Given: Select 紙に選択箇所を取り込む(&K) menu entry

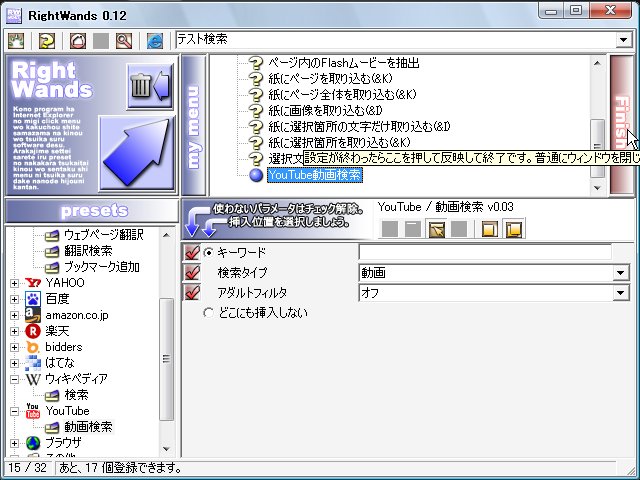Looking at the screenshot, I should pos(339,142).
